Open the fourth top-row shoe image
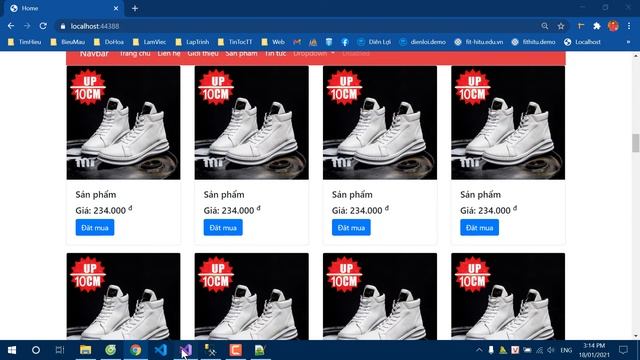 tap(508, 122)
